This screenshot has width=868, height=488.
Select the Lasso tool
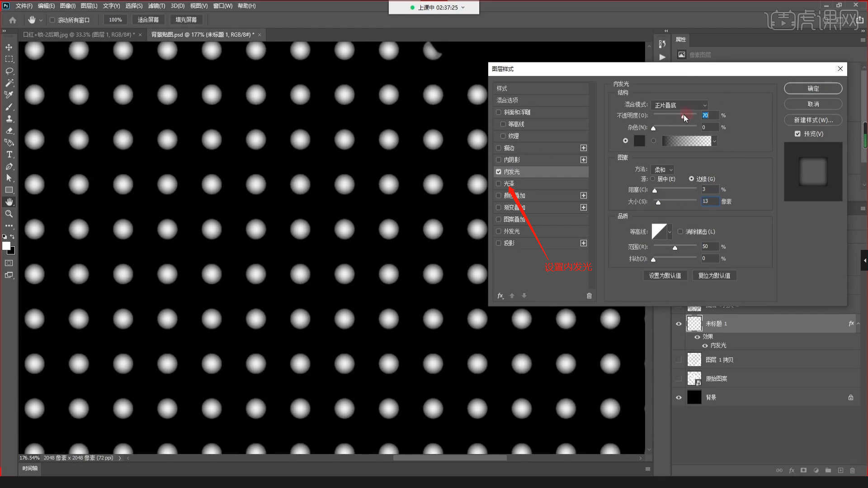coord(9,71)
